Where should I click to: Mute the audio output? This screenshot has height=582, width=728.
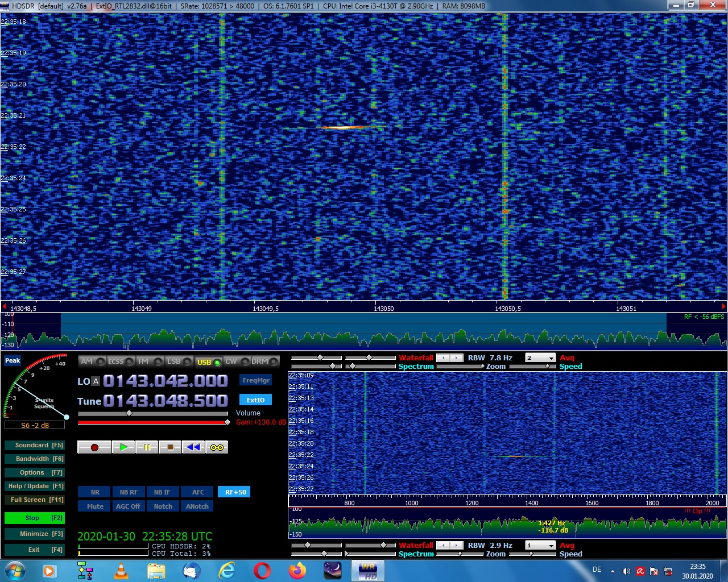pyautogui.click(x=95, y=506)
